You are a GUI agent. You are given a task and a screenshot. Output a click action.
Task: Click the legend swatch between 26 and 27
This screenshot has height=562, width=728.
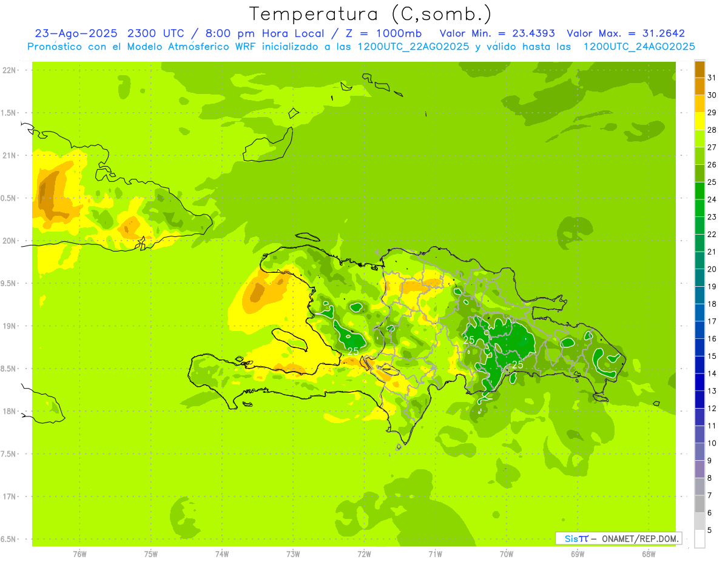point(699,156)
